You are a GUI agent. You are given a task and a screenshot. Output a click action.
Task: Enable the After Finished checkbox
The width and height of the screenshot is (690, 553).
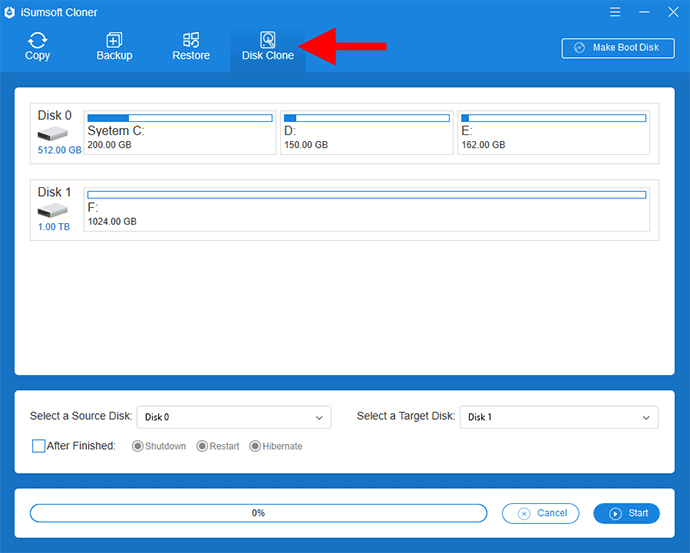39,446
